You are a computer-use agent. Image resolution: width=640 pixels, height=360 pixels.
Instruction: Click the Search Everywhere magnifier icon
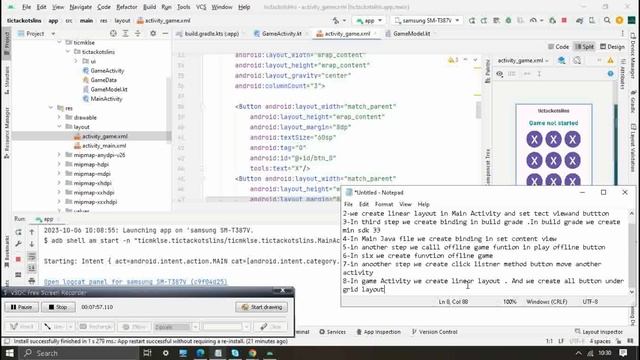(x=607, y=20)
